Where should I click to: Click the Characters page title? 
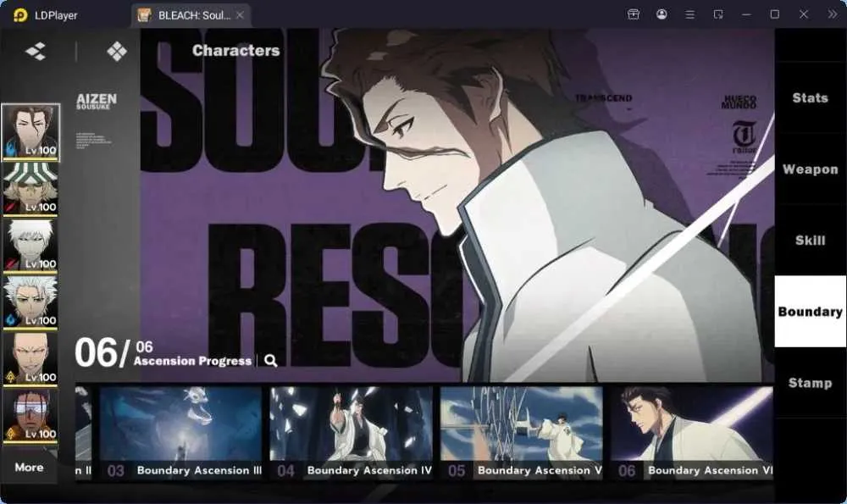(236, 50)
